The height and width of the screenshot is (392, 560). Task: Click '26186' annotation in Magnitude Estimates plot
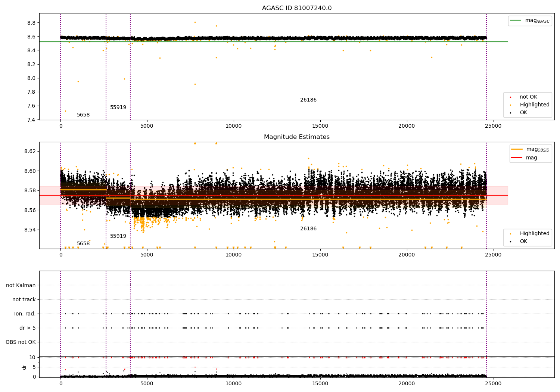(308, 229)
